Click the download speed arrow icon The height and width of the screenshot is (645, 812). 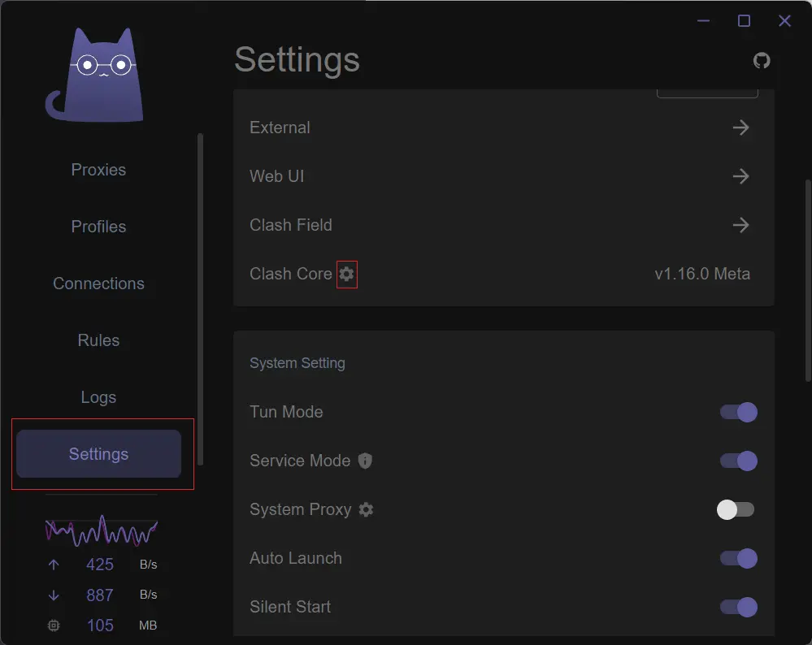(54, 595)
